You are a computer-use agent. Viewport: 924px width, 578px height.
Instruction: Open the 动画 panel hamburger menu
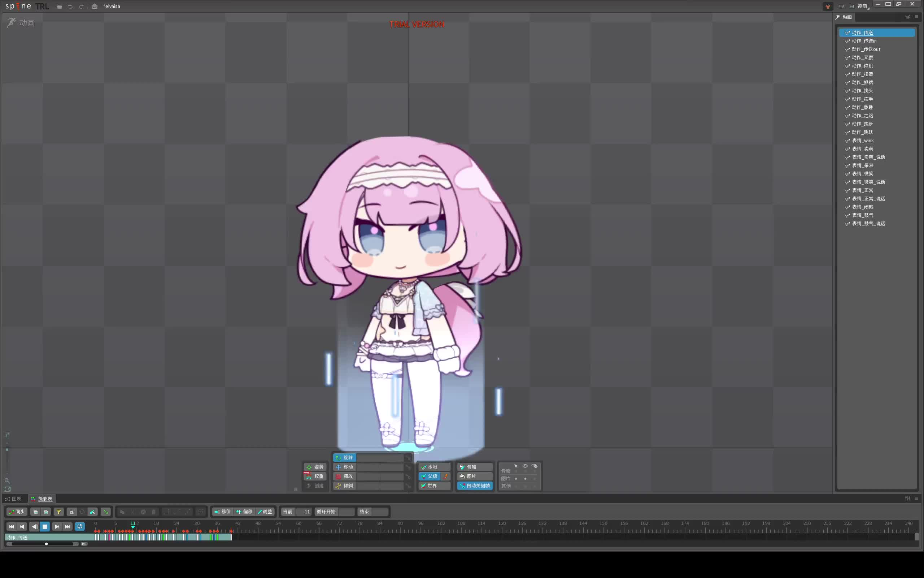tap(916, 17)
